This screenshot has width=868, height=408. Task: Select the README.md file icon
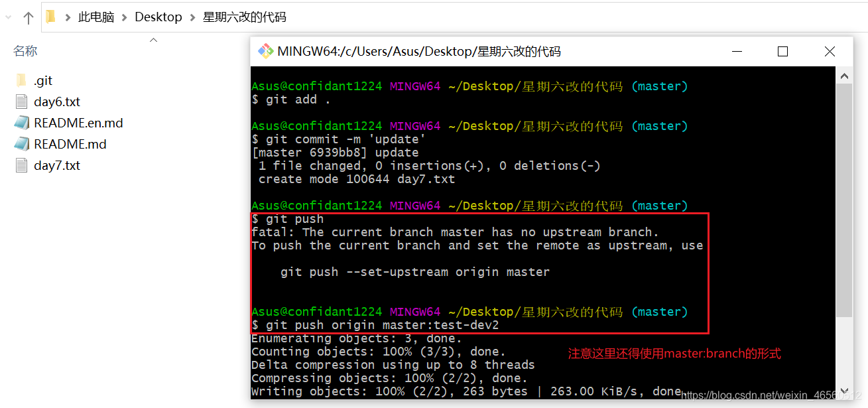point(22,144)
